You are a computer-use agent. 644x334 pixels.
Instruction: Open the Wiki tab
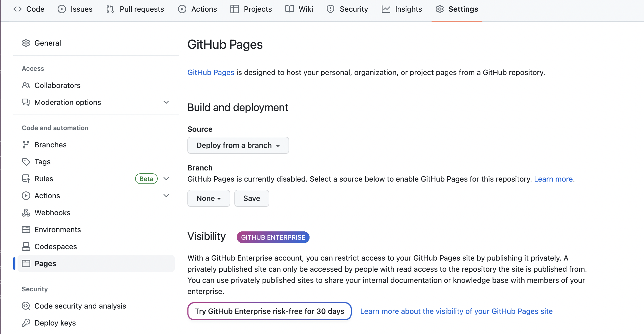(x=299, y=9)
